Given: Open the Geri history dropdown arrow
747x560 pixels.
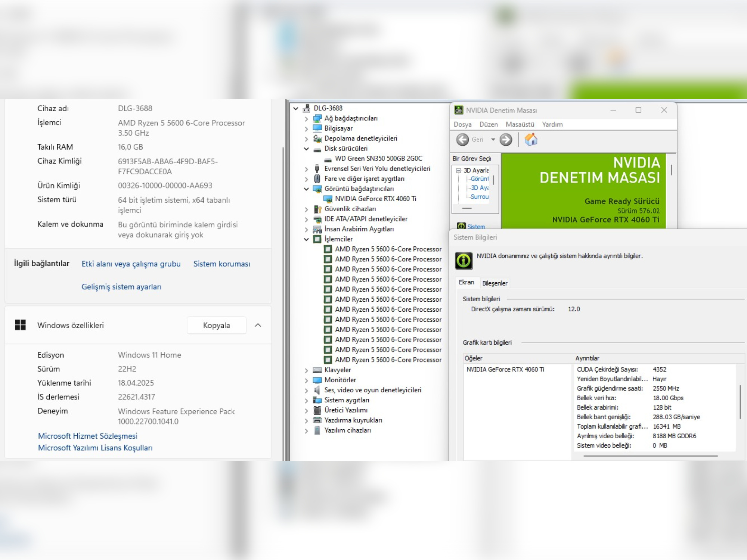Looking at the screenshot, I should click(x=493, y=140).
